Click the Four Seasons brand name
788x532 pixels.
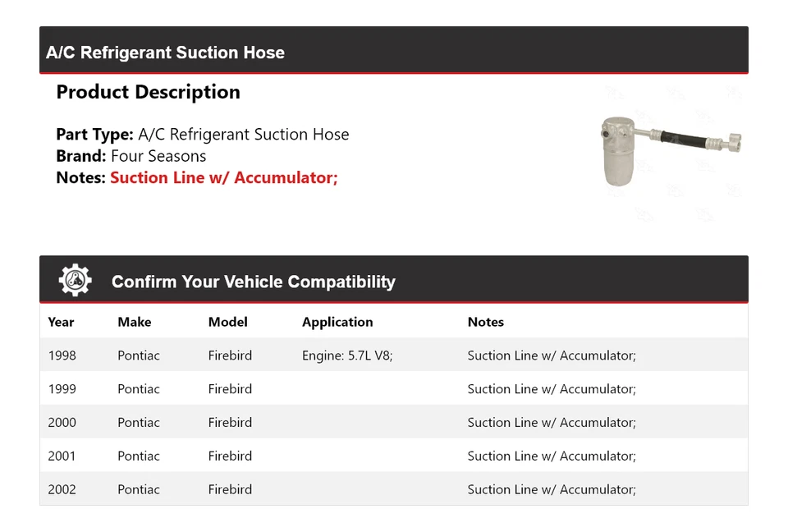coord(158,156)
